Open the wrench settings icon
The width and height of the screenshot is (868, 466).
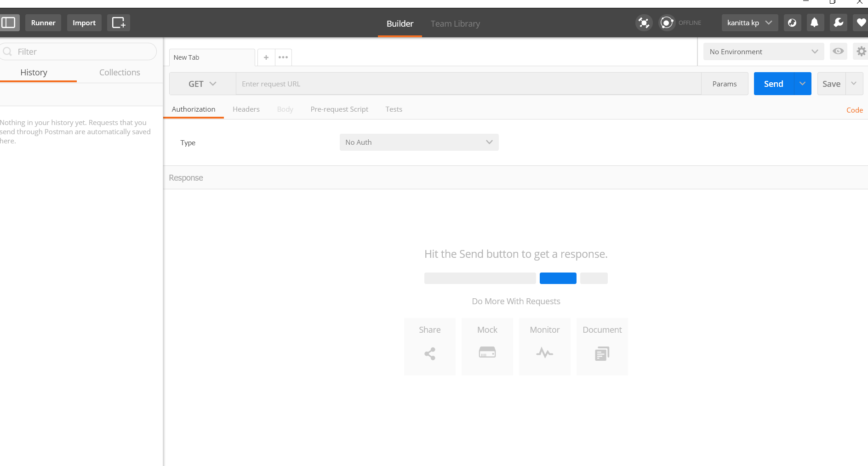pos(839,23)
